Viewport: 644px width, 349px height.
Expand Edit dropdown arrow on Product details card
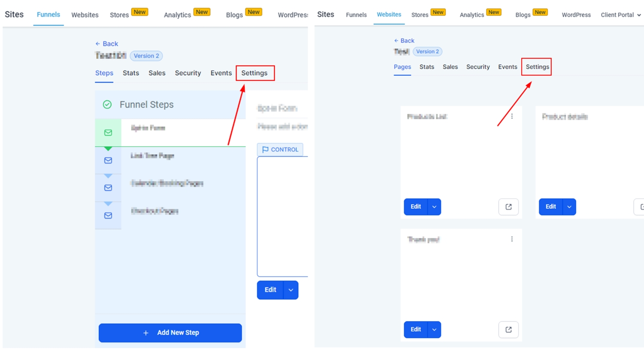(x=569, y=207)
